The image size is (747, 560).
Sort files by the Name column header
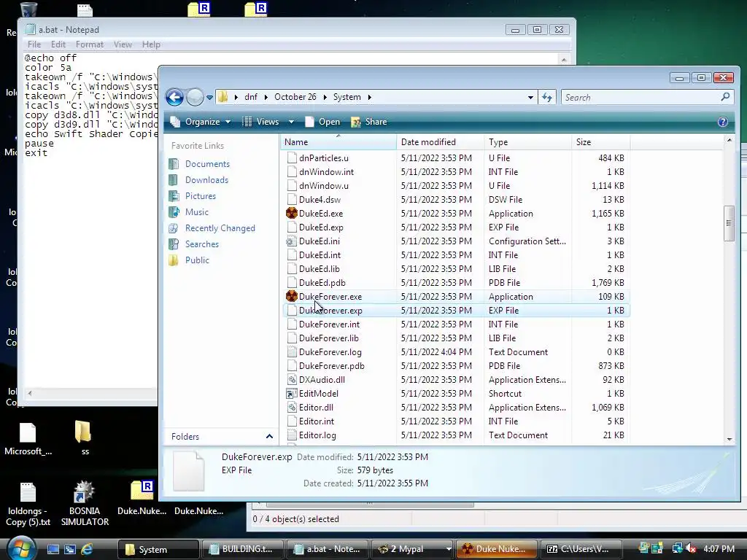click(338, 142)
